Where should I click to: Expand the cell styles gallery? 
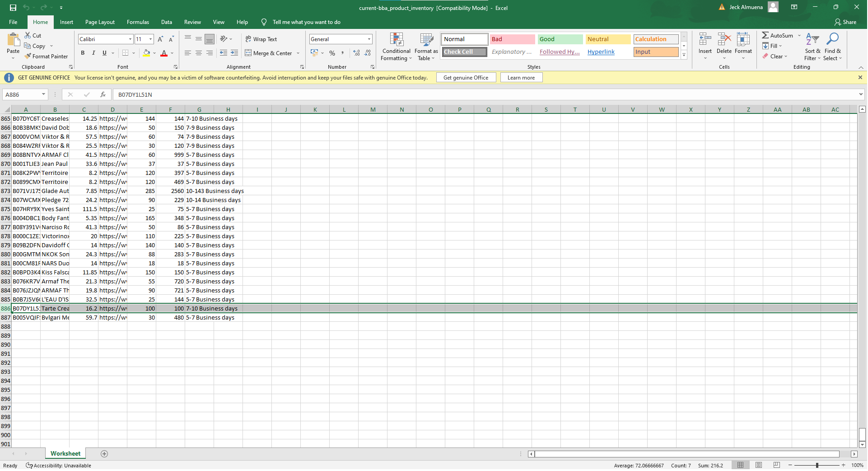click(x=684, y=55)
